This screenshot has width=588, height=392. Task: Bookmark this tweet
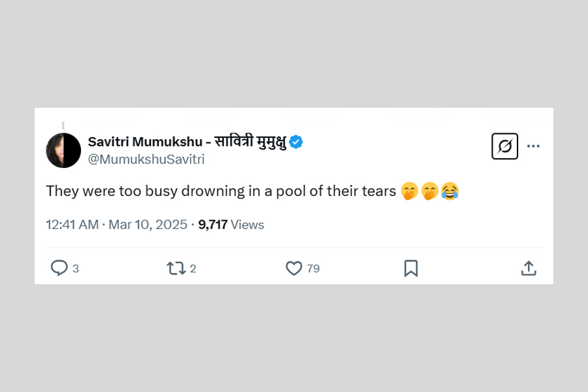tap(411, 268)
